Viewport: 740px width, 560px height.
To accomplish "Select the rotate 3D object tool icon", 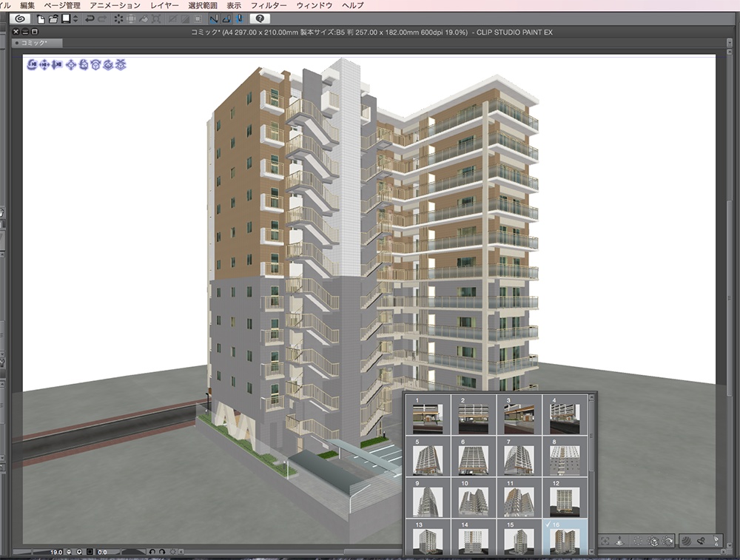I will tap(83, 65).
